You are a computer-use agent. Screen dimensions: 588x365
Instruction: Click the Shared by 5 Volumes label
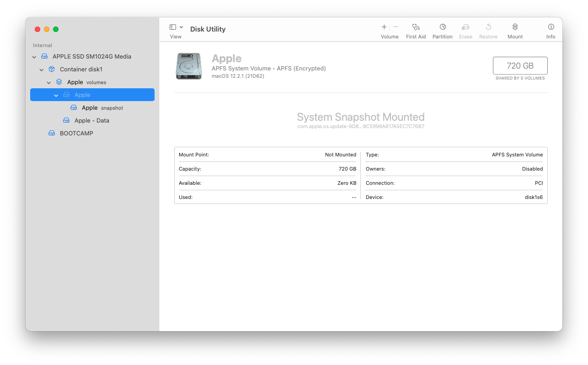pos(520,78)
